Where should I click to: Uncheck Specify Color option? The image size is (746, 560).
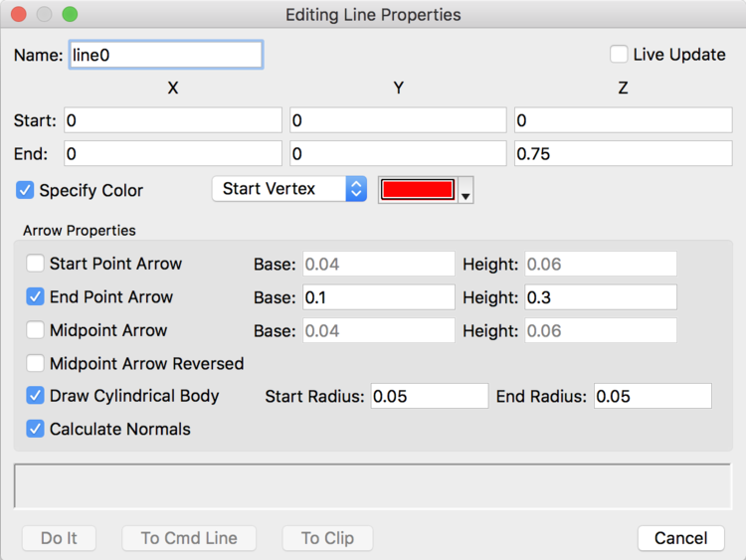click(x=25, y=190)
